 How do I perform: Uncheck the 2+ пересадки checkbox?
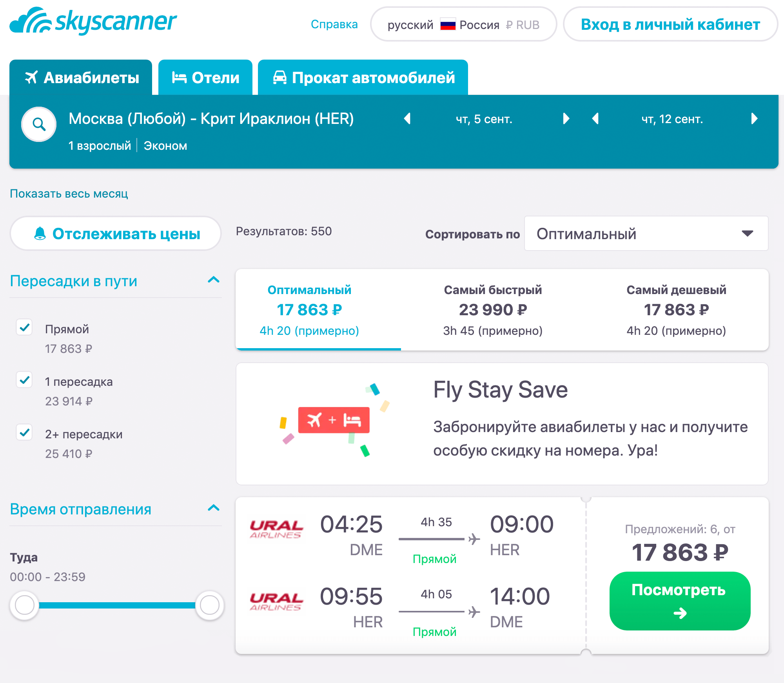point(24,432)
